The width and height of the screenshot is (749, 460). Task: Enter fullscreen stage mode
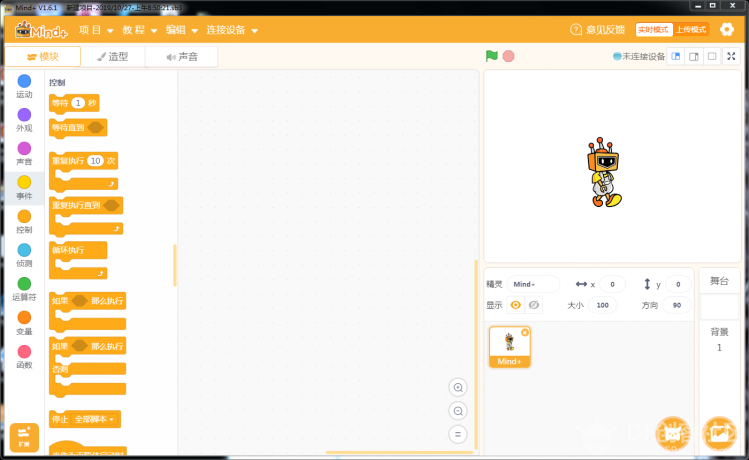point(731,56)
